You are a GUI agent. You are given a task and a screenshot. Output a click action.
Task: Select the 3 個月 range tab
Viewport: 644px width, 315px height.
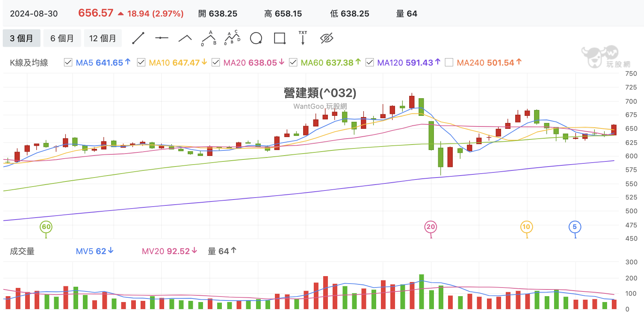coord(22,38)
